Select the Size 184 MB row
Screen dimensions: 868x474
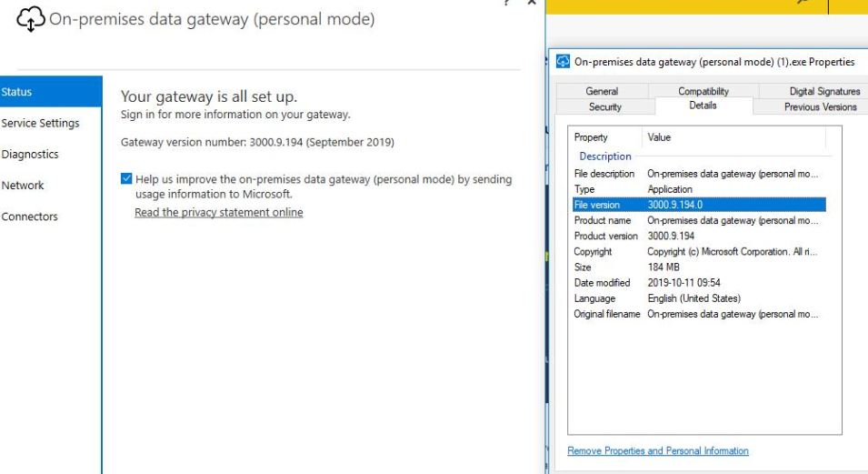pos(699,267)
